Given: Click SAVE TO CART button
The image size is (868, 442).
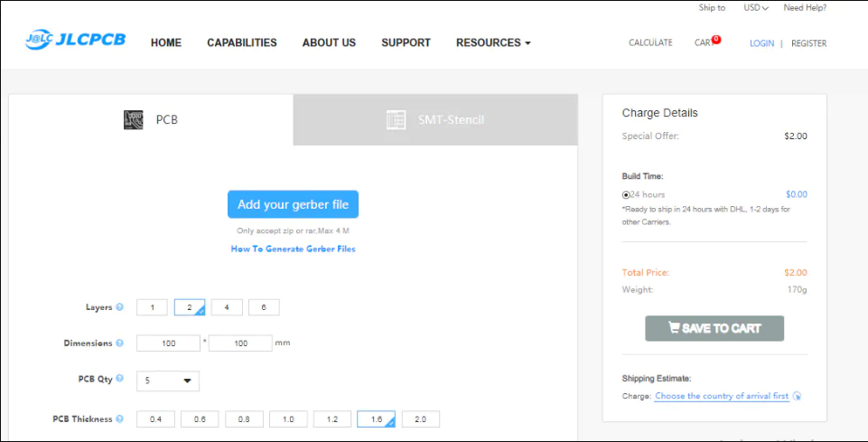Looking at the screenshot, I should tap(714, 328).
